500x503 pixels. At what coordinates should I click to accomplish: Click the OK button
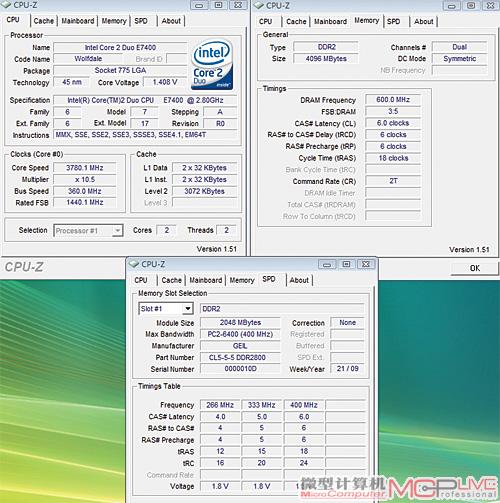(x=475, y=268)
